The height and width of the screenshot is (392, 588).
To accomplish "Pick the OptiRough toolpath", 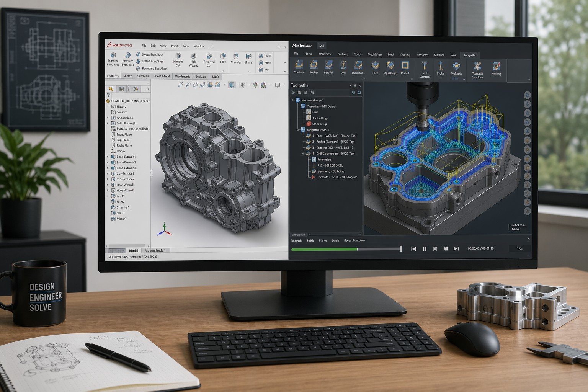I will 390,68.
